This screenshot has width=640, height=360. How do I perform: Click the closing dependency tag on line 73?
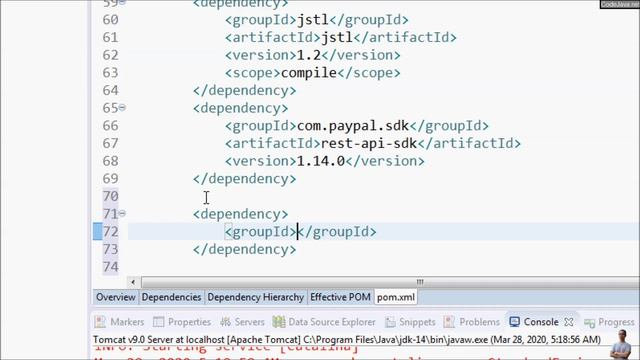click(244, 249)
